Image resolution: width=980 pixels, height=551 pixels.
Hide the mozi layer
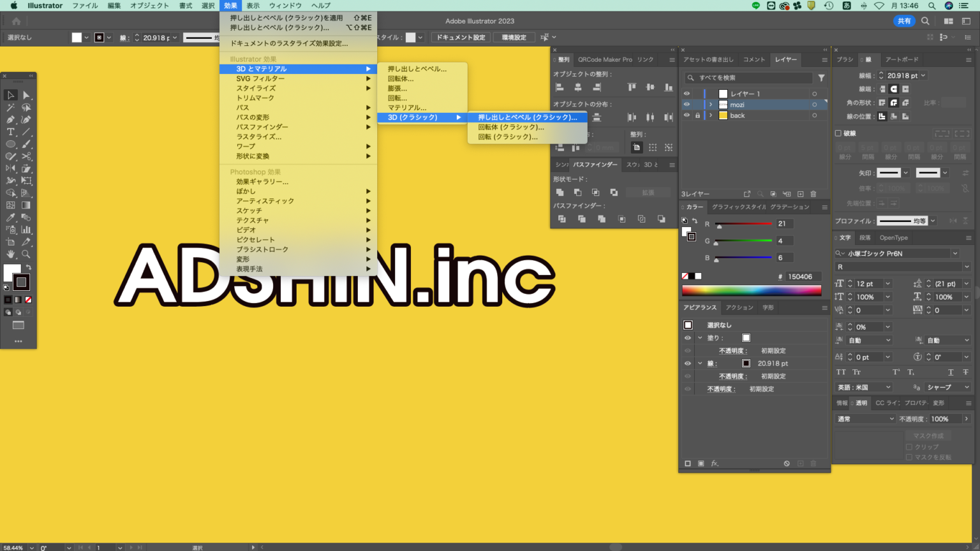tap(687, 104)
